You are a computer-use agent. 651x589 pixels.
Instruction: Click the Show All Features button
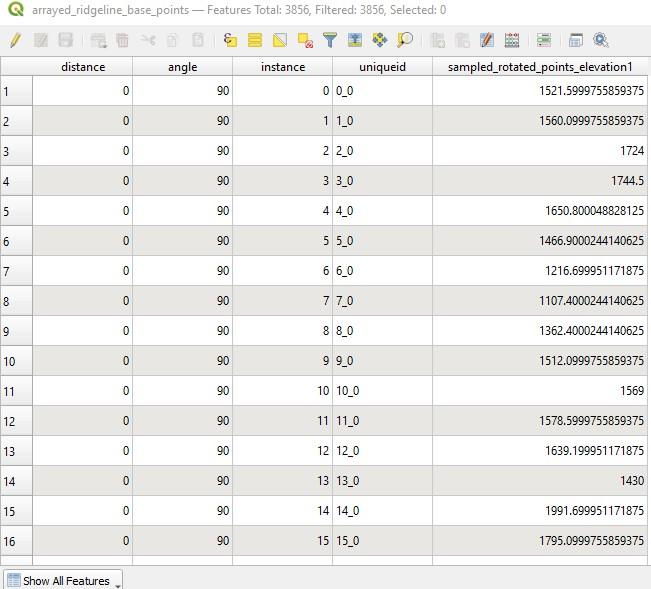pyautogui.click(x=63, y=580)
